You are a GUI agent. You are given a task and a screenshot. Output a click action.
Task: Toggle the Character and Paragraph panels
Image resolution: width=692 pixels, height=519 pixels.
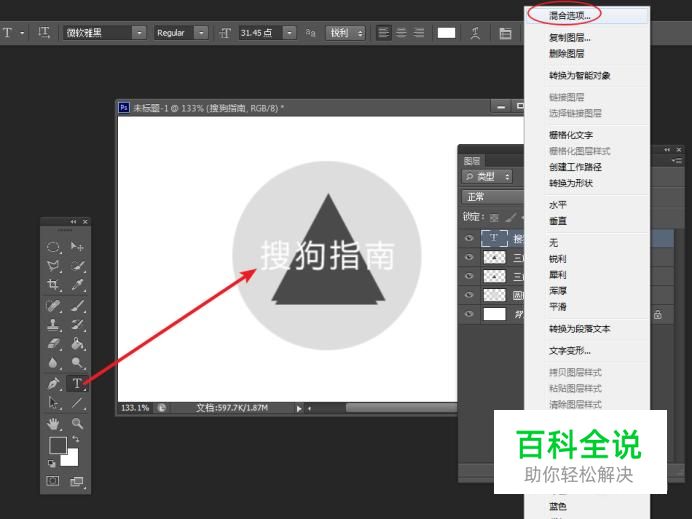point(505,33)
